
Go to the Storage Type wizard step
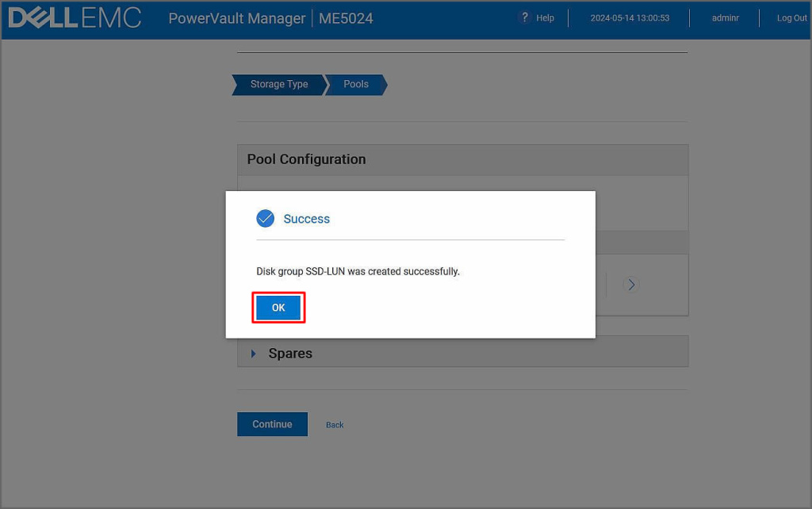click(x=279, y=85)
